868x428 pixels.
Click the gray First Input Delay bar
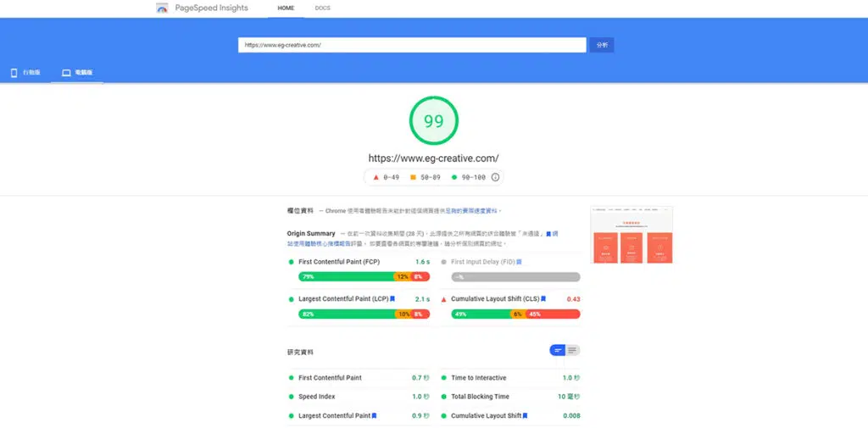[x=516, y=277]
